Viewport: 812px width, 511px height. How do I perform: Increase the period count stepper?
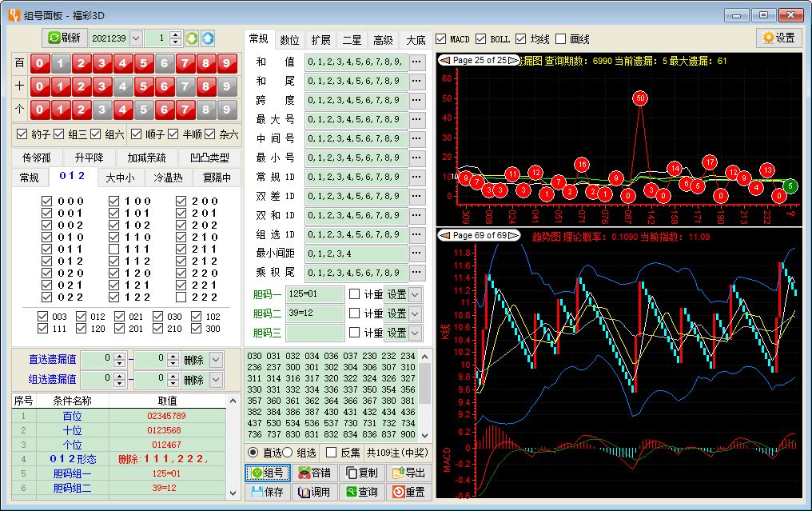click(x=176, y=35)
